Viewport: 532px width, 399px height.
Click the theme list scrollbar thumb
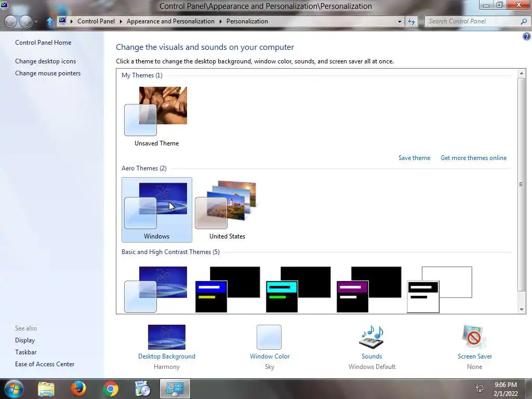pyautogui.click(x=522, y=184)
